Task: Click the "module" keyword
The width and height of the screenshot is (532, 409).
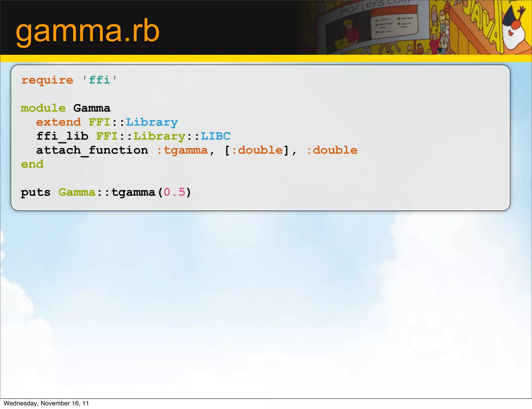Action: point(43,108)
